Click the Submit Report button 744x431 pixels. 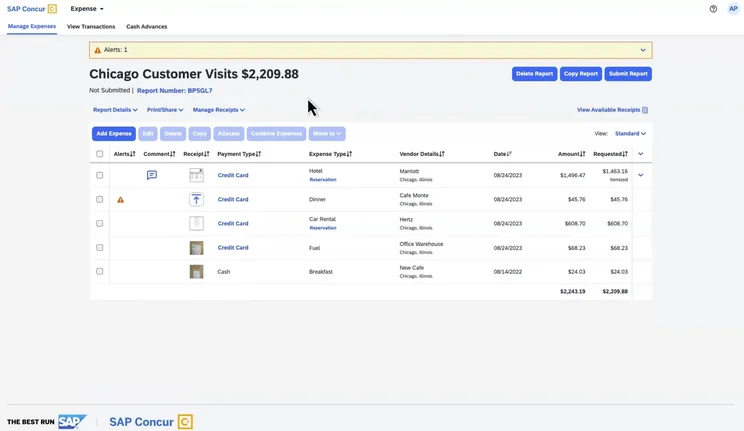point(628,74)
